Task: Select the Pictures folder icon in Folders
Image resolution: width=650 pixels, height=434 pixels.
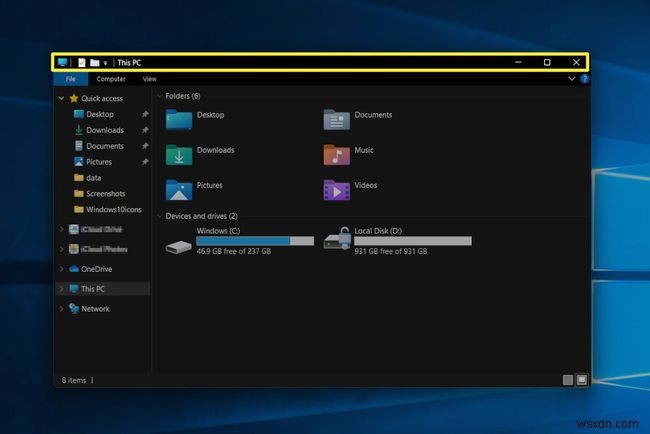Action: (x=179, y=190)
